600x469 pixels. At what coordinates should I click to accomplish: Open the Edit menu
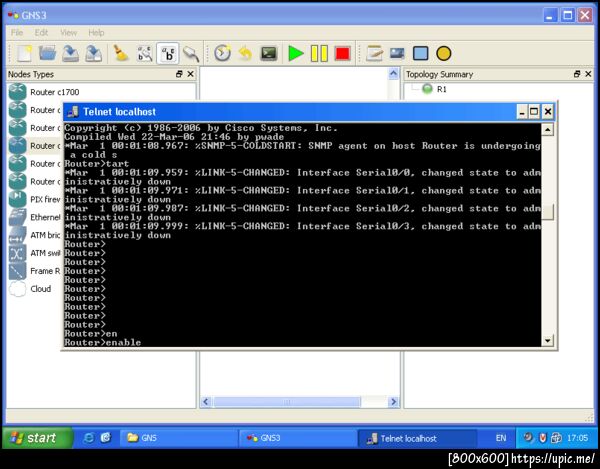click(x=41, y=33)
